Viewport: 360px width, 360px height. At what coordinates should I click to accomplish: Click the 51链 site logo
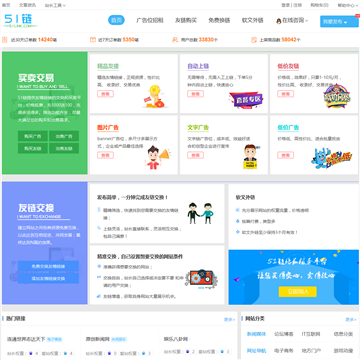click(x=21, y=21)
